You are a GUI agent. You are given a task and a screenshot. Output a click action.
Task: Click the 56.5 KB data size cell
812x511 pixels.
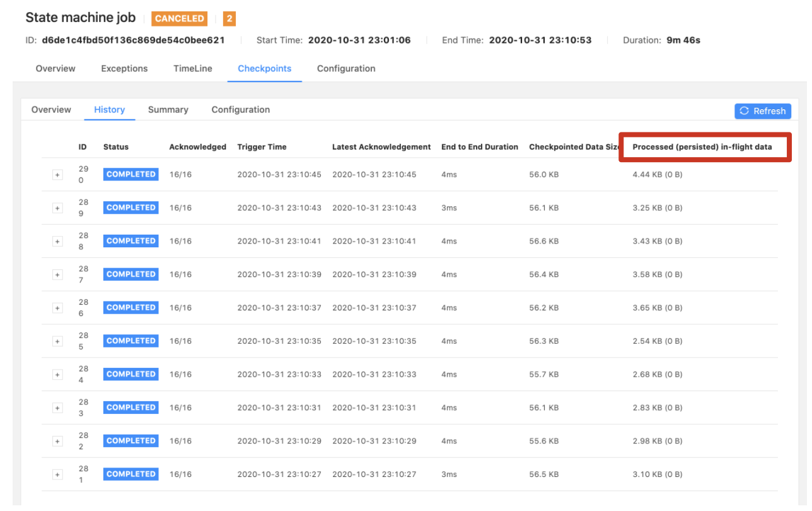coord(544,474)
